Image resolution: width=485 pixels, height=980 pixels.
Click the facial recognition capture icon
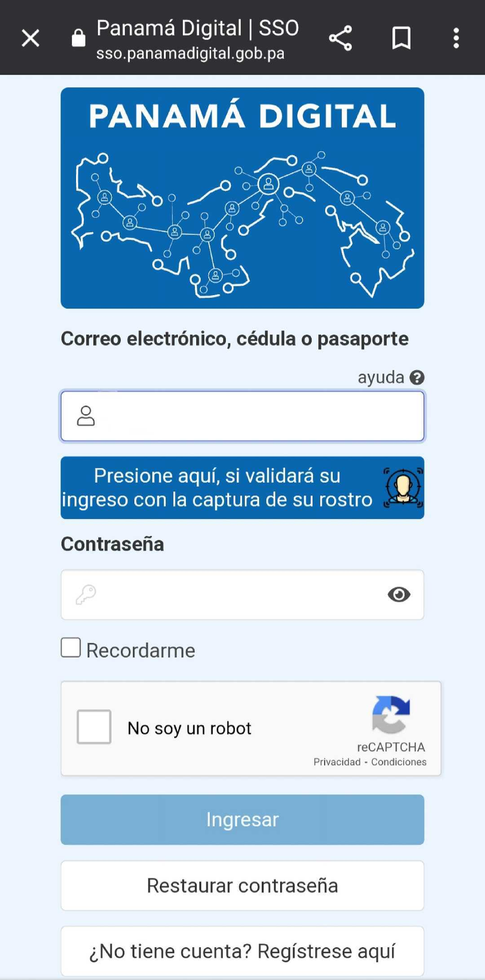point(402,487)
